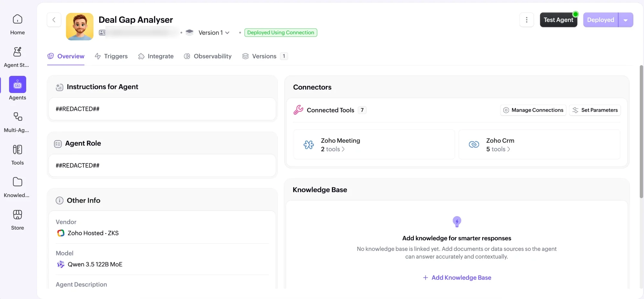Click the knowledge lightbulb icon

457,222
